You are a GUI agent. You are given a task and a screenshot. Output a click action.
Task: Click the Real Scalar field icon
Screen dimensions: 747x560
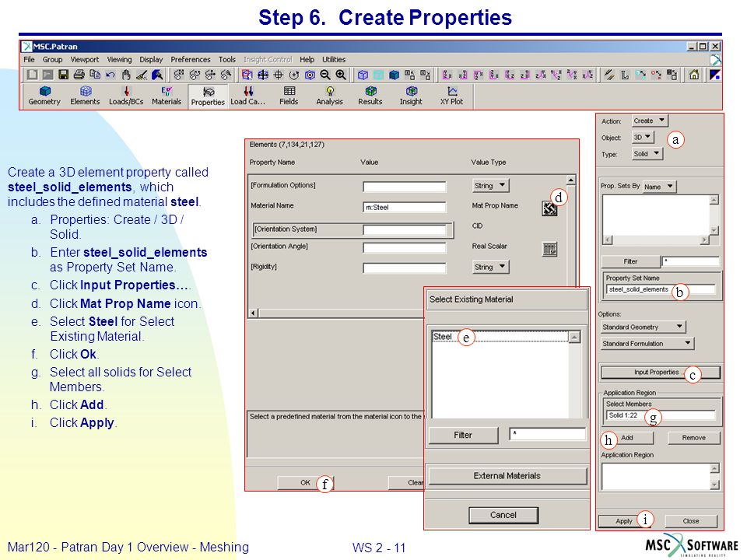tap(550, 249)
